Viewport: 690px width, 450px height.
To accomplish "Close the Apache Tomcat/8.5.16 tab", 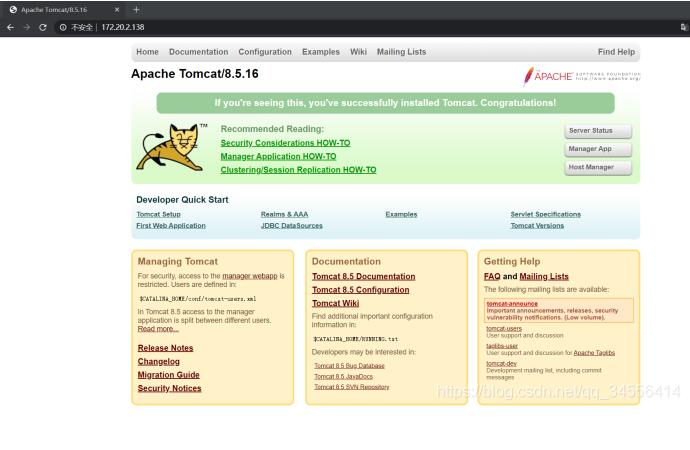I will [117, 9].
